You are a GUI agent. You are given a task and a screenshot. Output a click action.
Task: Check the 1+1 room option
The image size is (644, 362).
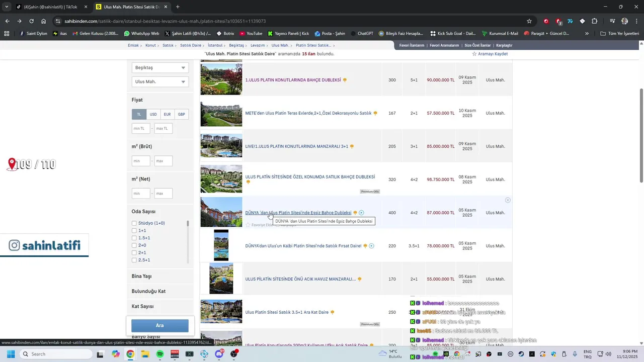click(134, 230)
